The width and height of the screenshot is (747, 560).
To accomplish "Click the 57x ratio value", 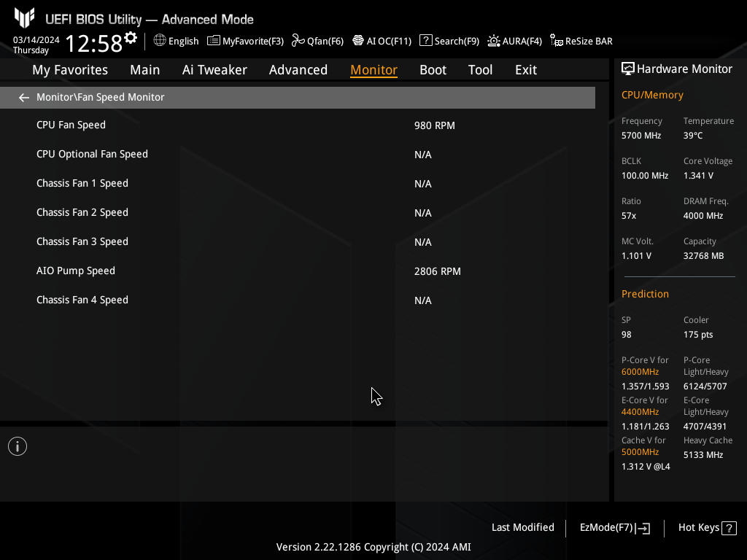I will point(629,216).
